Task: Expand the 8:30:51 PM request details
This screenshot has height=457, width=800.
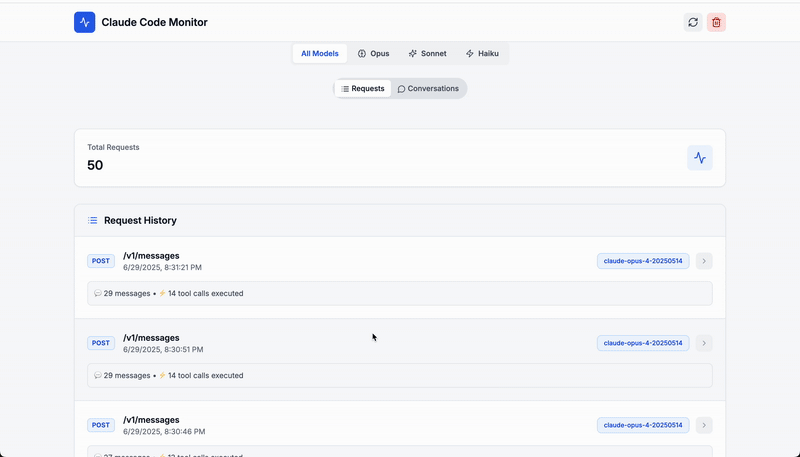Action: 704,343
